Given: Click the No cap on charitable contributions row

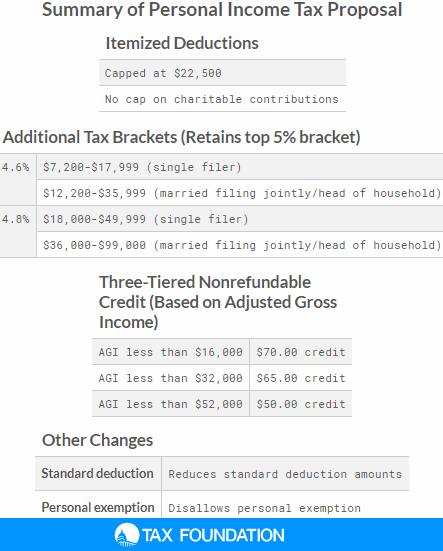Looking at the screenshot, I should click(222, 99).
